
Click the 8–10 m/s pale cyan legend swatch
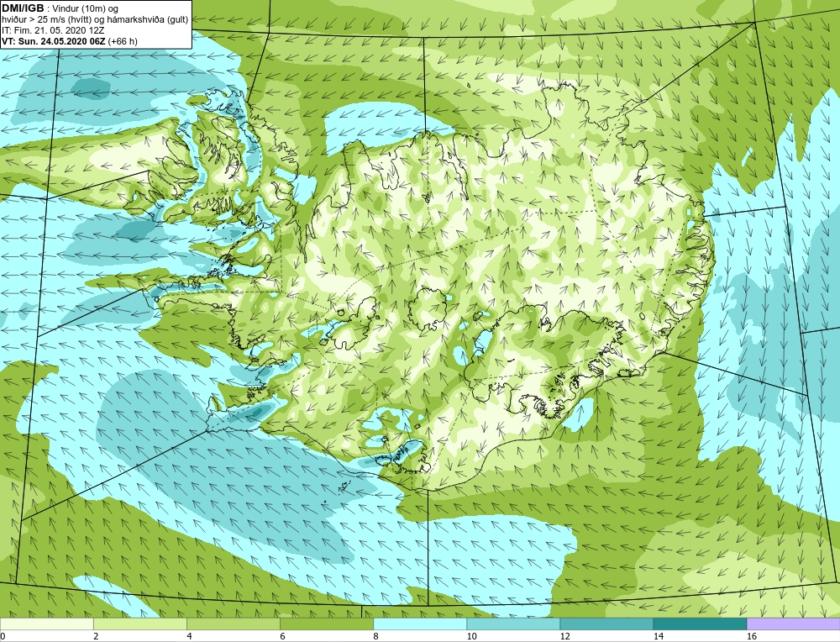[x=419, y=624]
